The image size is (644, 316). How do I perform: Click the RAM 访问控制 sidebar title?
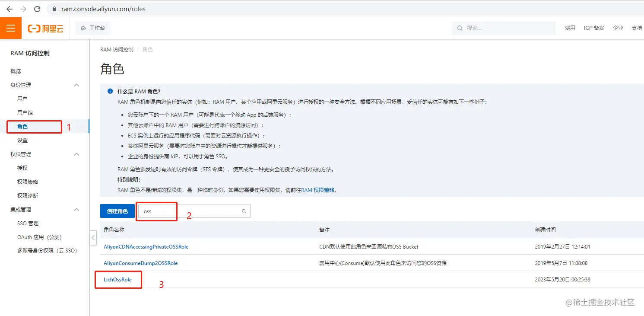click(30, 53)
